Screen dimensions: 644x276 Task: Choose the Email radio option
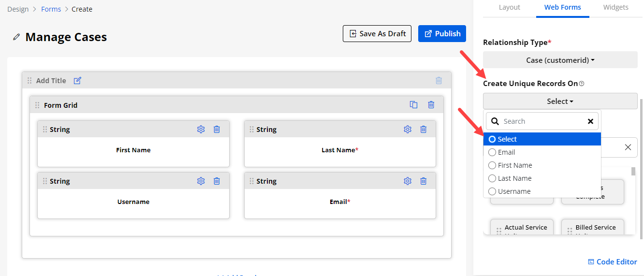coord(492,152)
